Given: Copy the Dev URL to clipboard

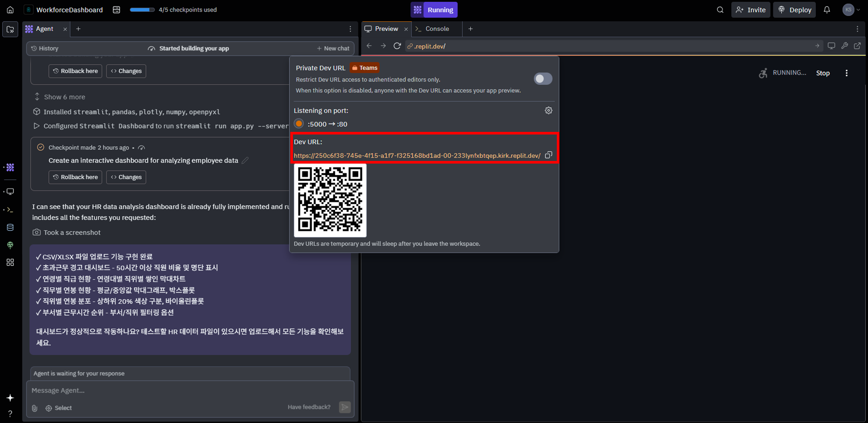Looking at the screenshot, I should (x=549, y=155).
